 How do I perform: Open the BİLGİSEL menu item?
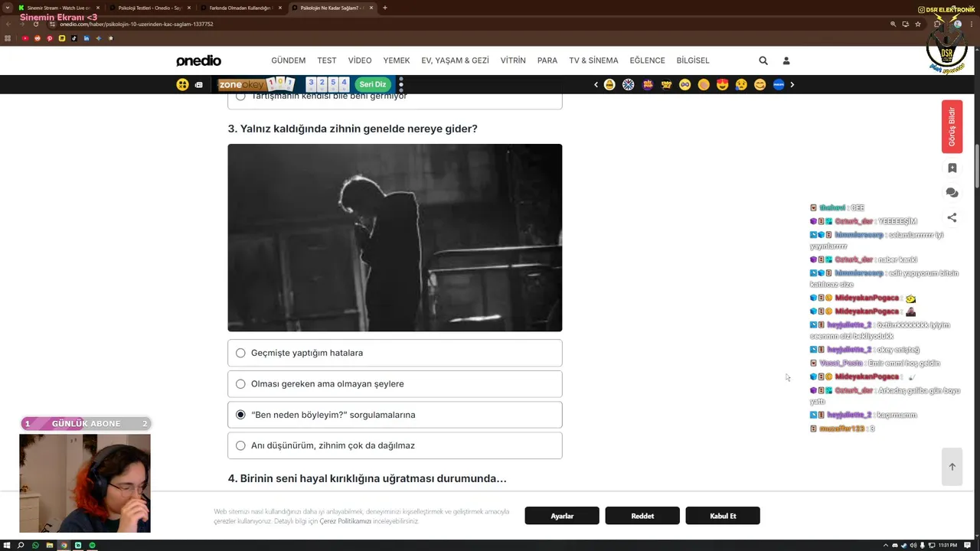tap(693, 60)
